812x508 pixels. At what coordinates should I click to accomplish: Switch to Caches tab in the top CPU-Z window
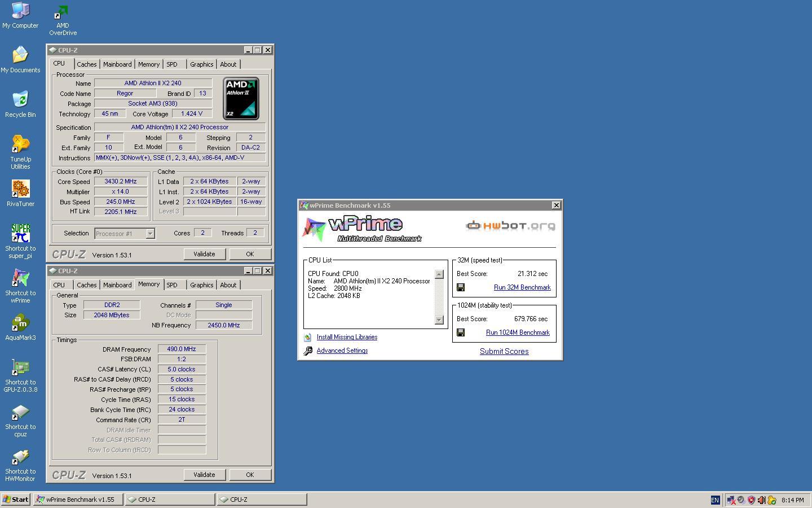(x=87, y=64)
